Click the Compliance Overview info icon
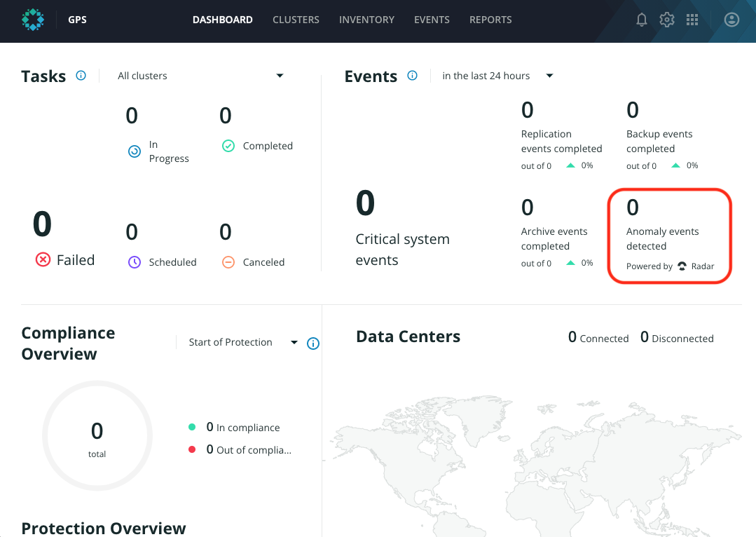Image resolution: width=756 pixels, height=537 pixels. click(x=313, y=344)
